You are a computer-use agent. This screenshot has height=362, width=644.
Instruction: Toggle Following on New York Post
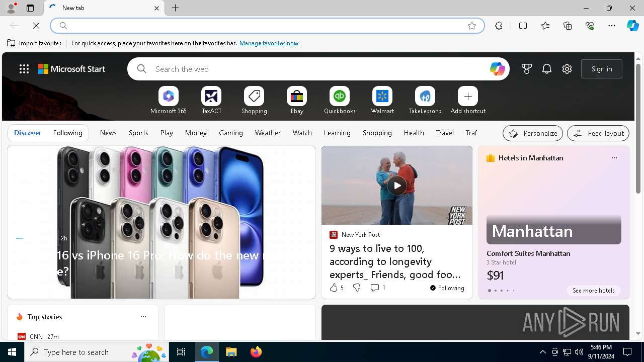click(x=447, y=288)
